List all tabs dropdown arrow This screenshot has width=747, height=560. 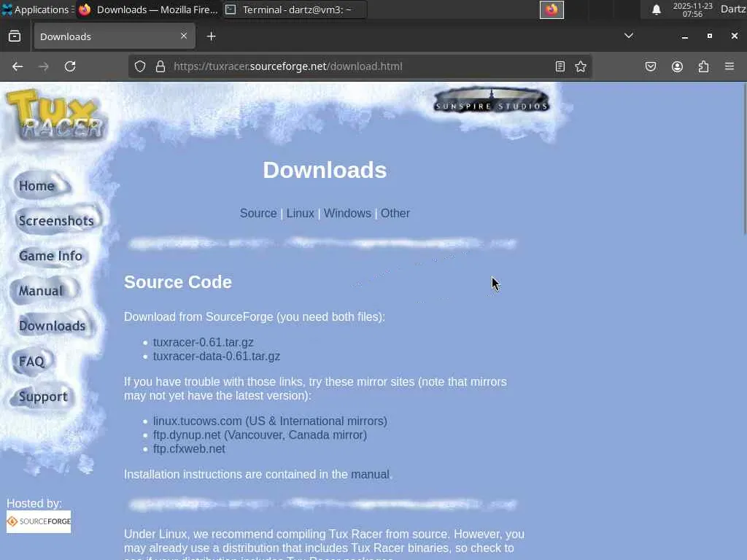click(x=629, y=36)
